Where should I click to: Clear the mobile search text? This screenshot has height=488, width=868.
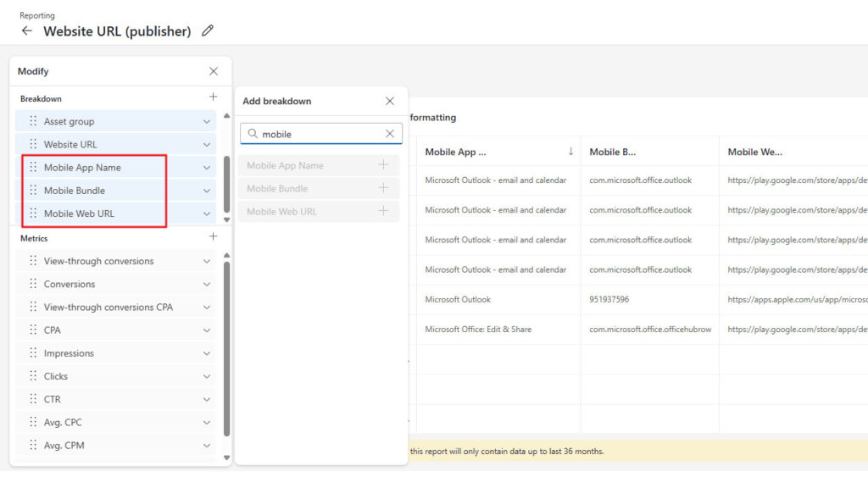click(390, 134)
